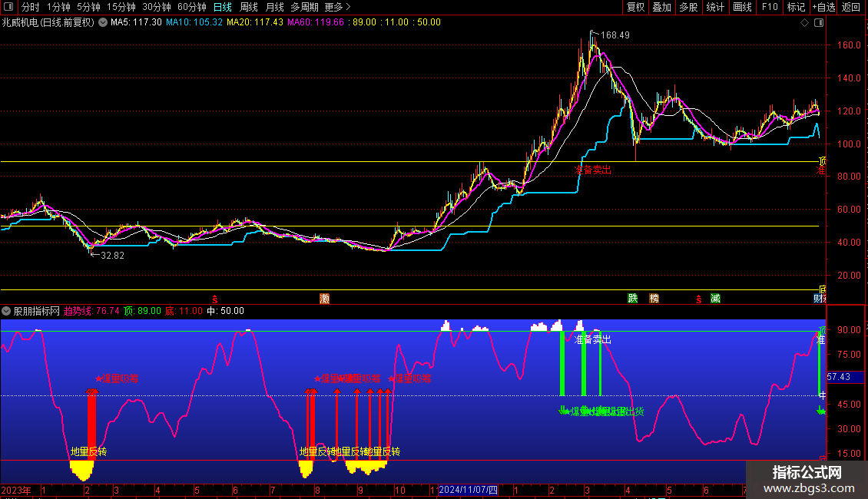Open the main chart indicator dropdown arrow
Image resolution: width=868 pixels, height=499 pixels.
pyautogui.click(x=103, y=23)
